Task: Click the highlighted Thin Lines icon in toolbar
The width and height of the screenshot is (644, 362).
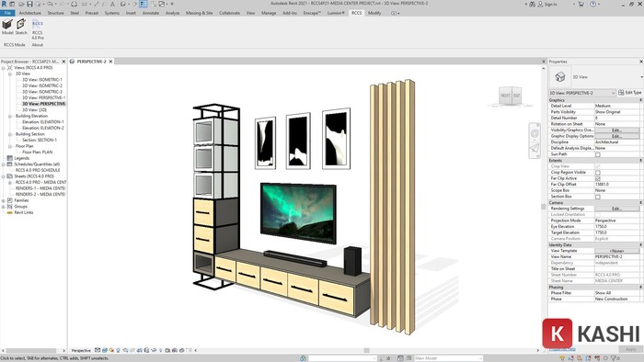Action: tap(143, 4)
